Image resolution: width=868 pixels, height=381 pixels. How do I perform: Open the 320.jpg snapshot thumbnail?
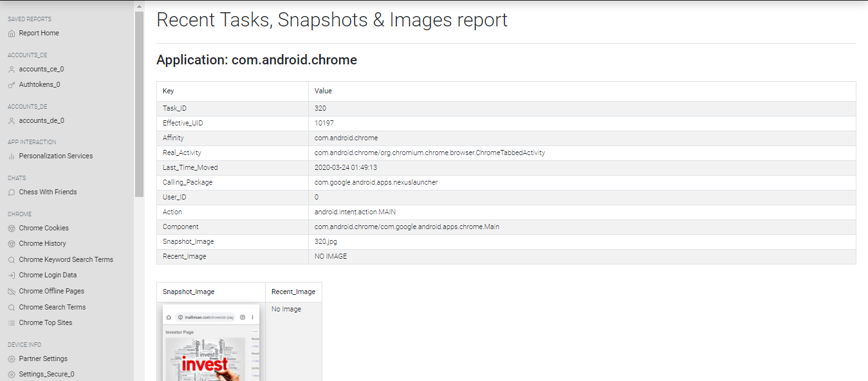click(x=210, y=342)
